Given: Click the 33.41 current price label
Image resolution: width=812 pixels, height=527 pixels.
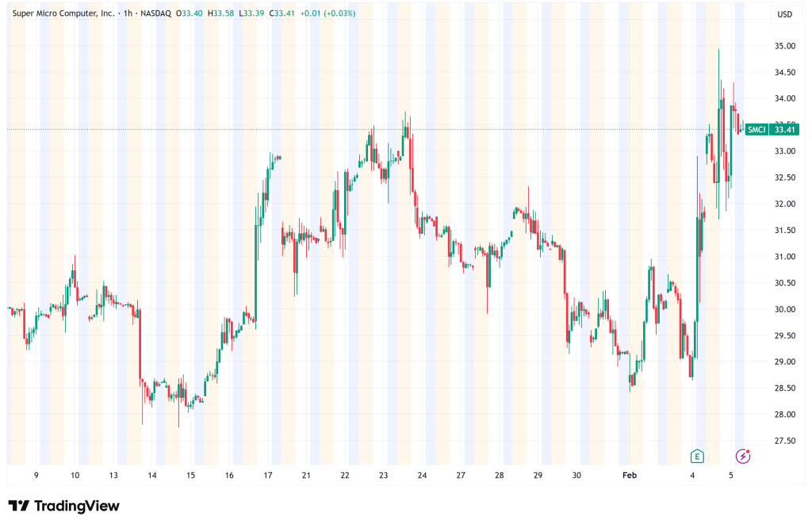Looking at the screenshot, I should point(785,129).
